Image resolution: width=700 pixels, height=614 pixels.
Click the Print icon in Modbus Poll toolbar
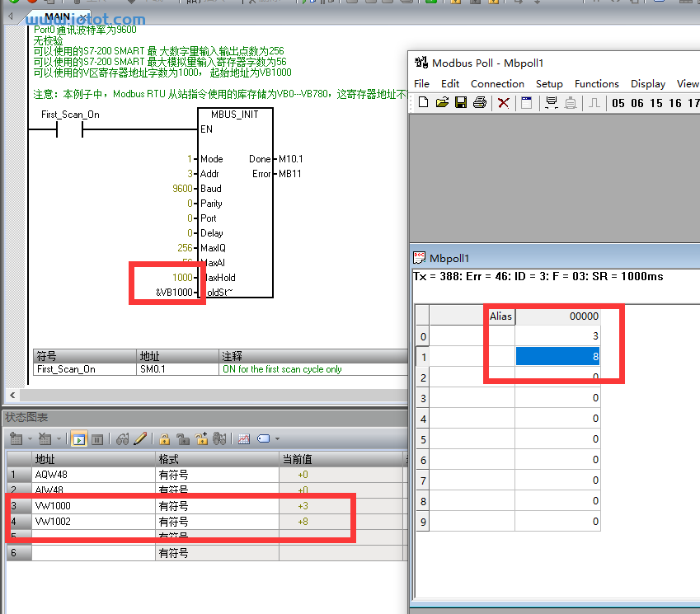[x=479, y=103]
